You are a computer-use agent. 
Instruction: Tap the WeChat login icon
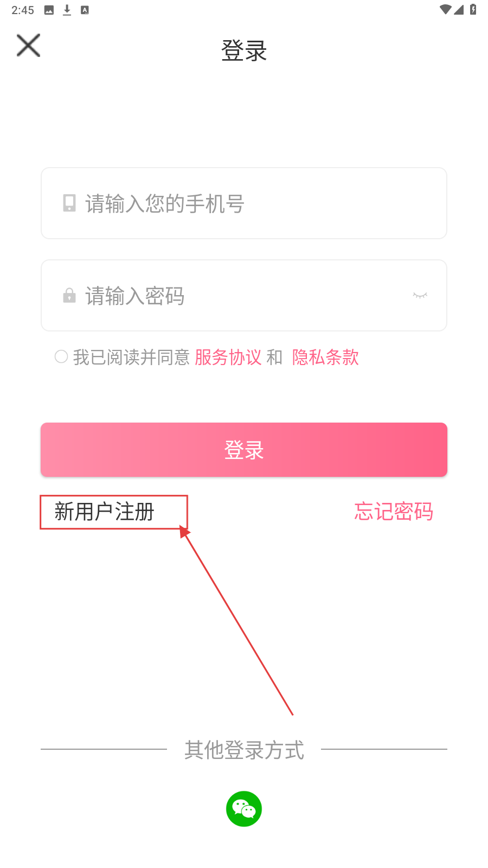pyautogui.click(x=244, y=808)
